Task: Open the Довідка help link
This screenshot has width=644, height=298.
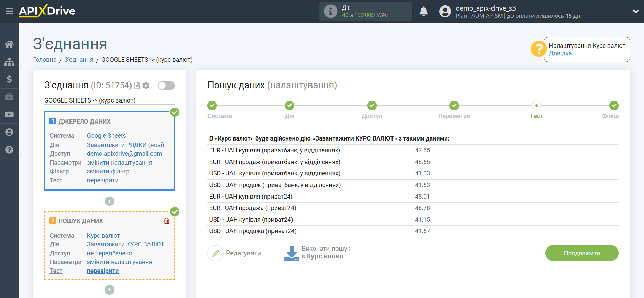Action: pos(560,53)
